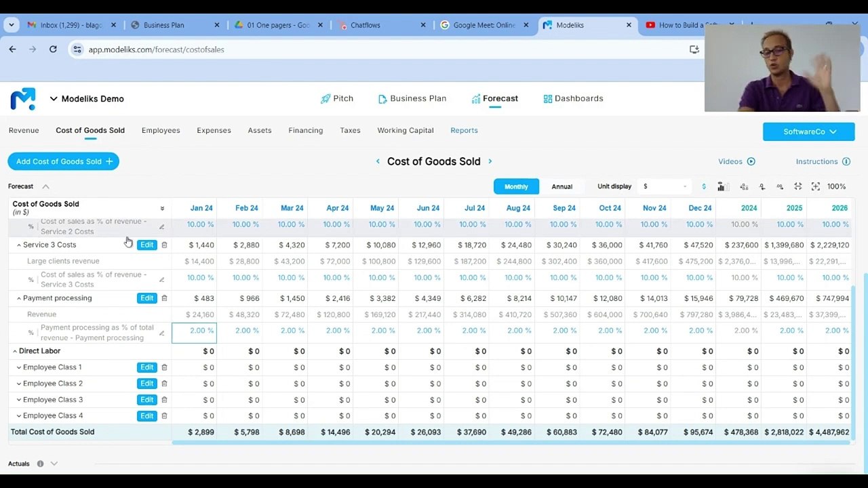Click Edit for Payment processing
This screenshot has width=868, height=488.
point(146,298)
